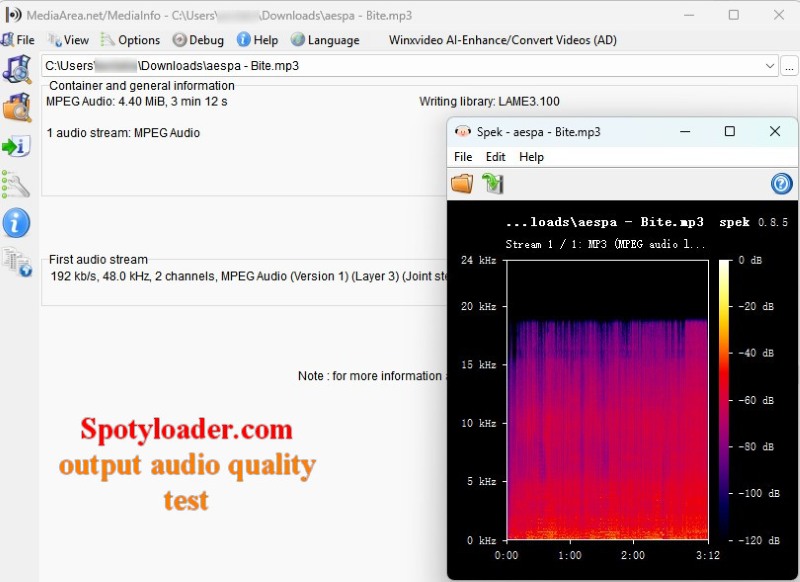Screen dimensions: 800x582
Task: Click Spek window title bar icon
Action: tap(462, 132)
